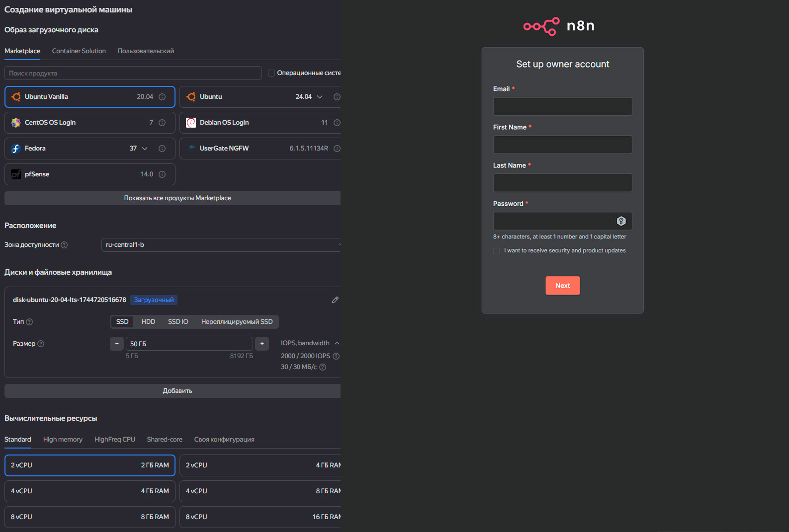Click the UserGate NGFW logo icon
Image resolution: width=789 pixels, height=532 pixels.
191,147
